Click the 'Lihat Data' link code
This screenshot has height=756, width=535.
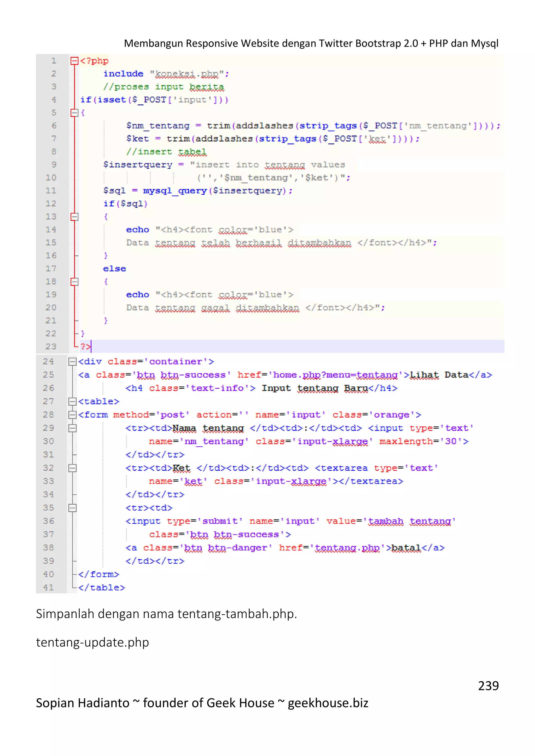click(439, 375)
